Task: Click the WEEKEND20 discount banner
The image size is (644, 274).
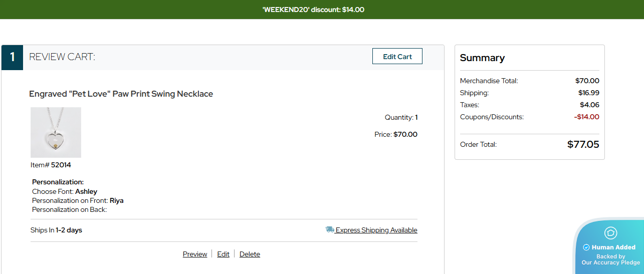Action: click(x=313, y=10)
